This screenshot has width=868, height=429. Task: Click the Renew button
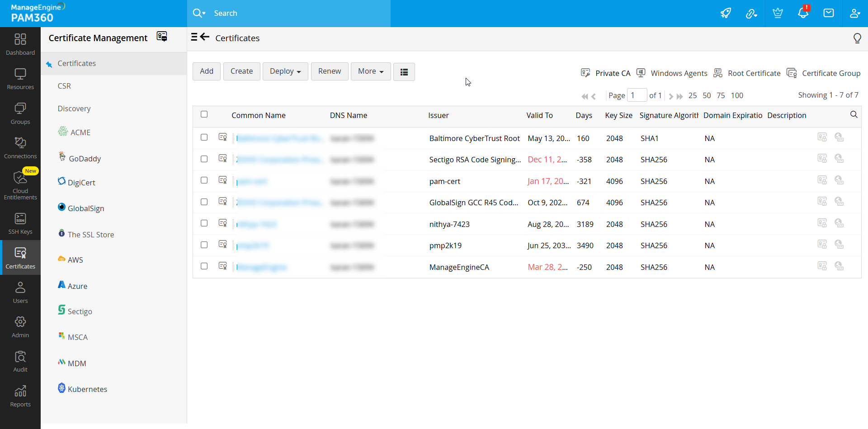tap(330, 71)
